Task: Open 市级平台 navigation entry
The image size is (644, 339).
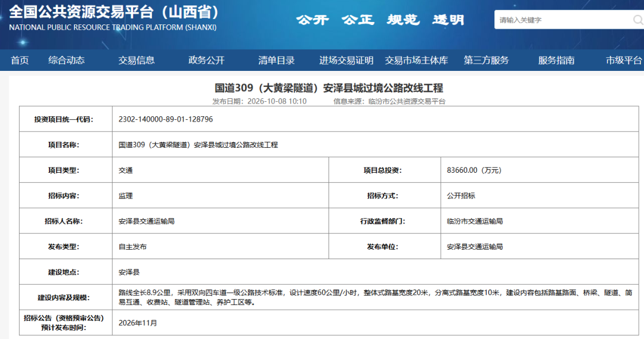Action: coord(624,60)
